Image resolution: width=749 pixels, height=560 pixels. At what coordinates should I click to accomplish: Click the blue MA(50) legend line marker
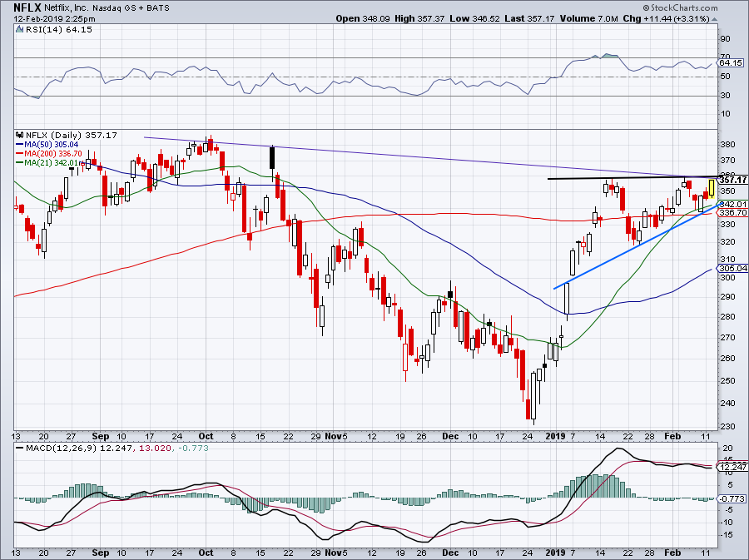(x=20, y=145)
